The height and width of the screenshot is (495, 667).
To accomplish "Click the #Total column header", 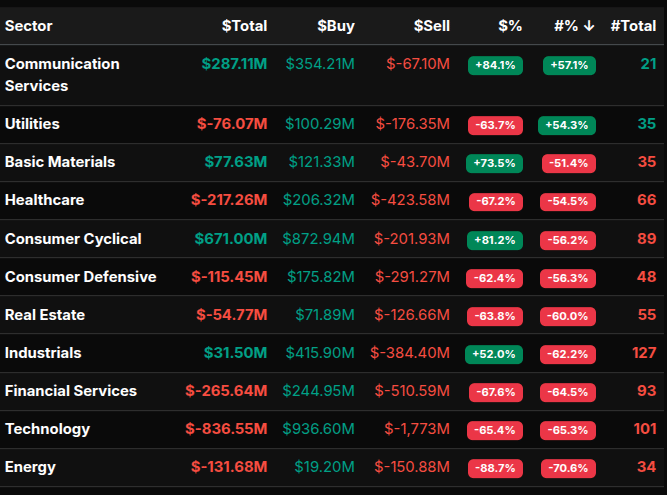I will [633, 26].
